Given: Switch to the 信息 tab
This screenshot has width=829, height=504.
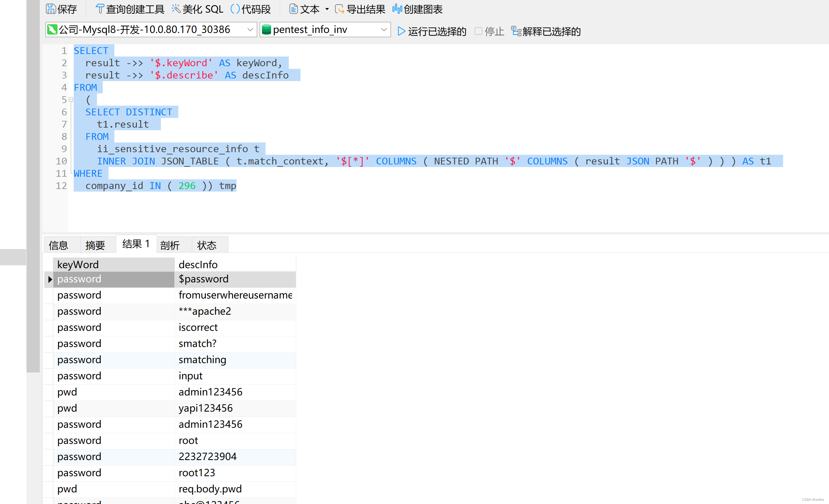Looking at the screenshot, I should (x=58, y=245).
